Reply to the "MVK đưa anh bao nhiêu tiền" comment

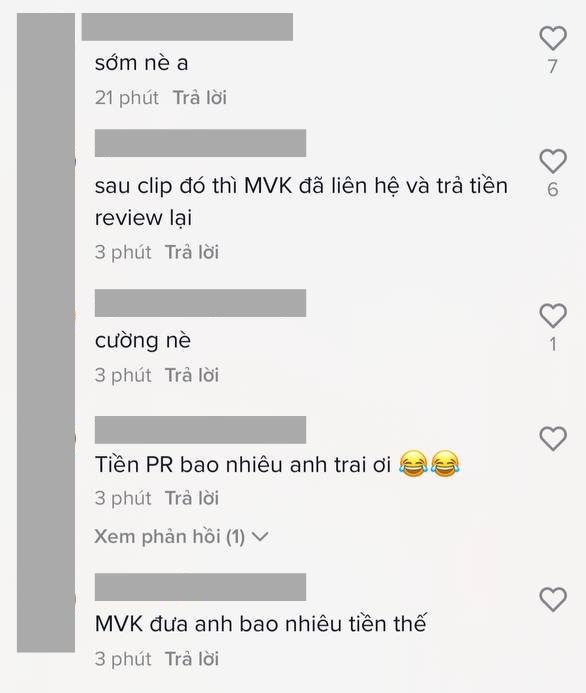click(x=192, y=659)
